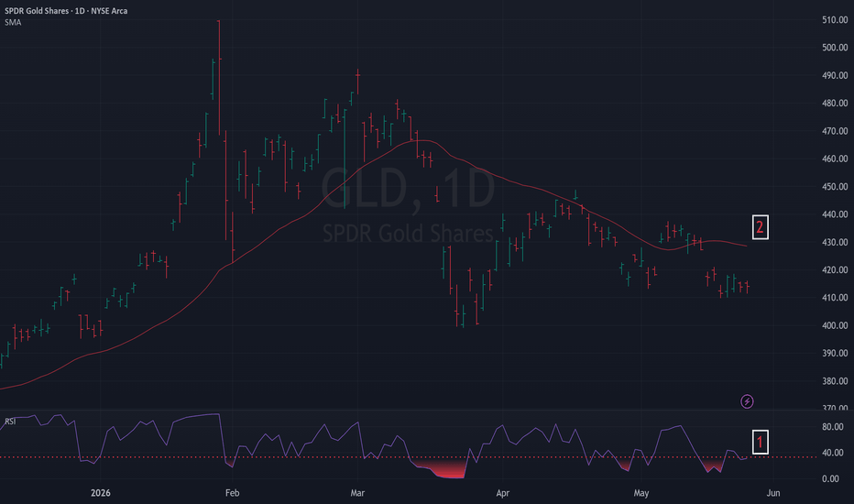Click the Feb label on time axis
Viewport: 854px width, 504px height.
pos(232,493)
